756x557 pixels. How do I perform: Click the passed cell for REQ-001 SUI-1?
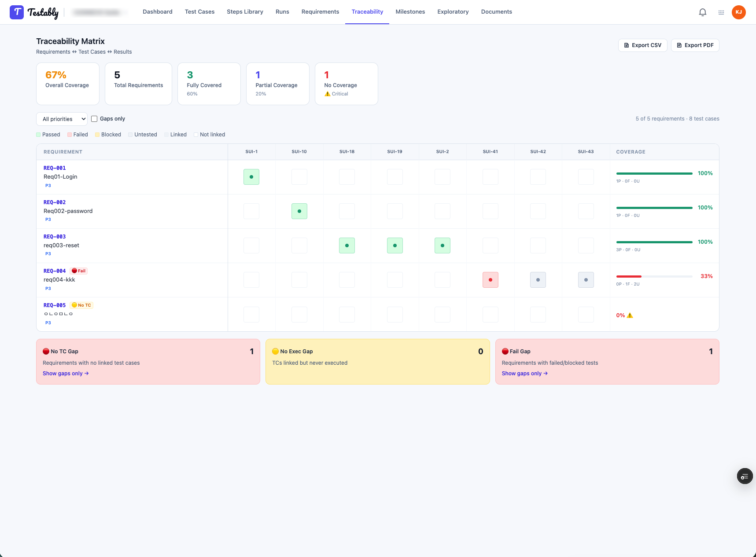pyautogui.click(x=251, y=177)
